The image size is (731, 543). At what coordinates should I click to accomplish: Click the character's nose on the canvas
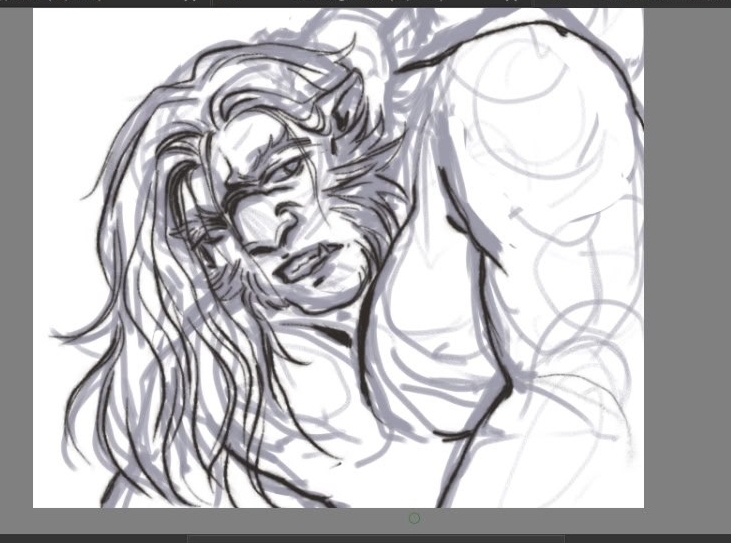(287, 216)
